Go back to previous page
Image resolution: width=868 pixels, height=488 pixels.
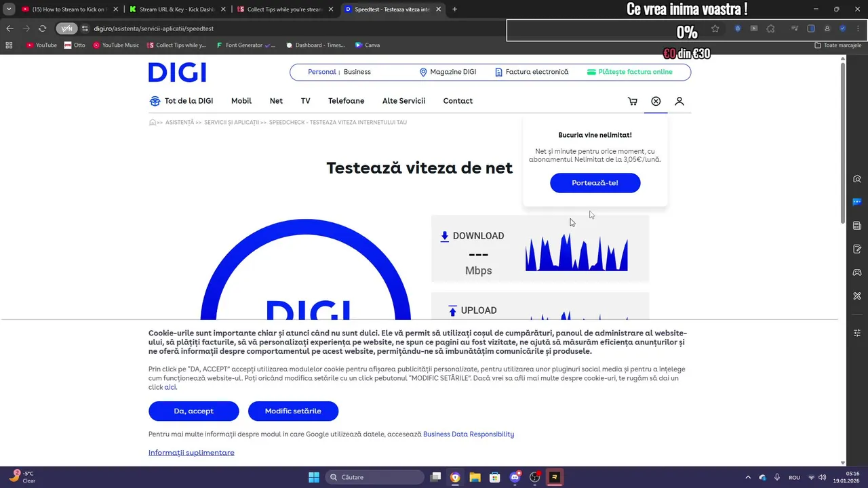tap(9, 28)
